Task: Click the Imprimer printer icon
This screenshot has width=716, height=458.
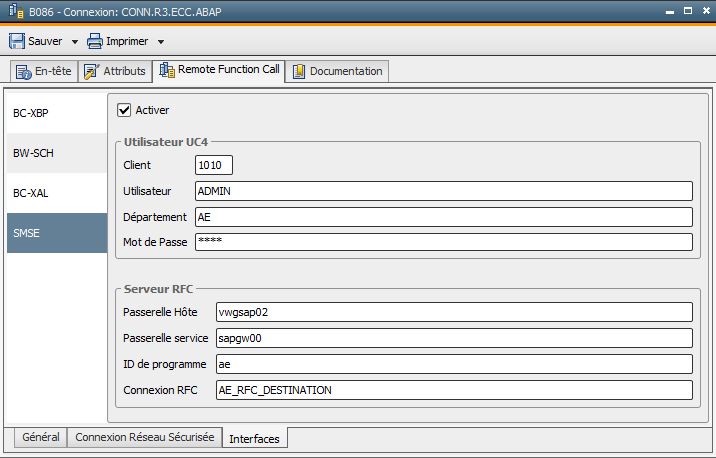Action: pos(95,41)
